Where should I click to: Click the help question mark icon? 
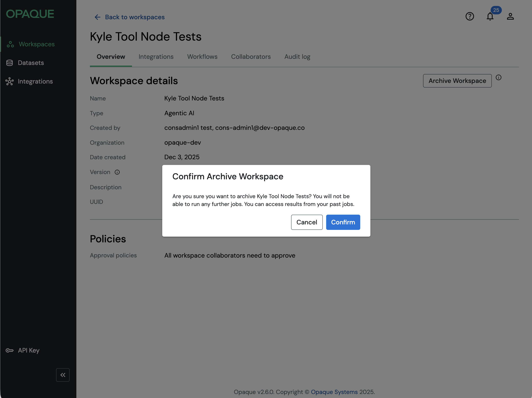(x=469, y=16)
